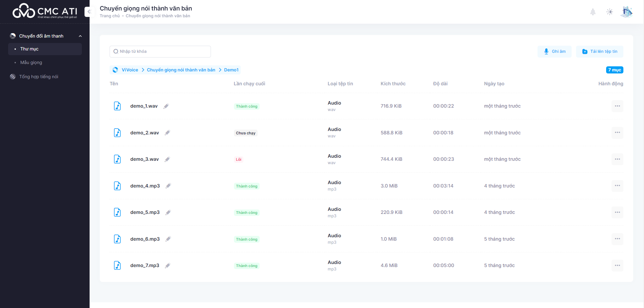Focus the Nhập từ khóa search field
This screenshot has height=308, width=644.
coord(160,51)
